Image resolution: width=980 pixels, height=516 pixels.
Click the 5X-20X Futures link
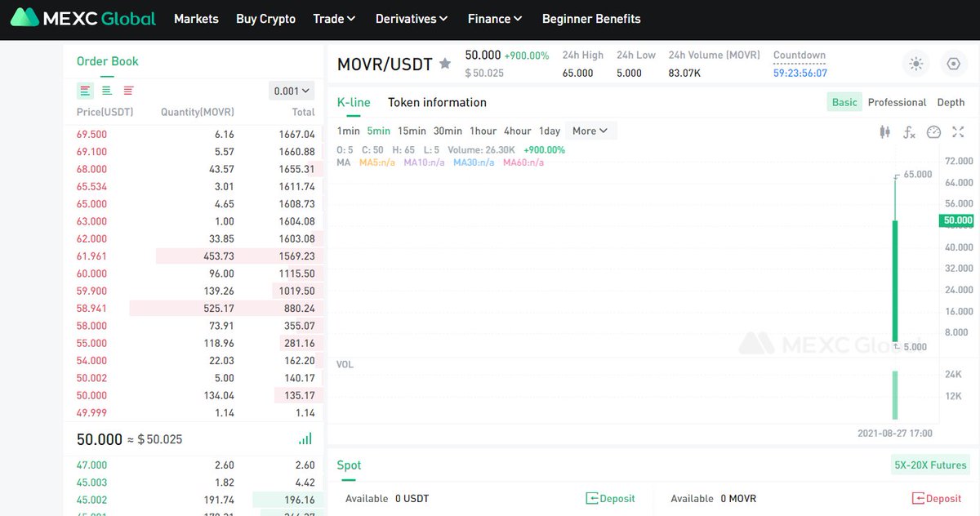930,465
